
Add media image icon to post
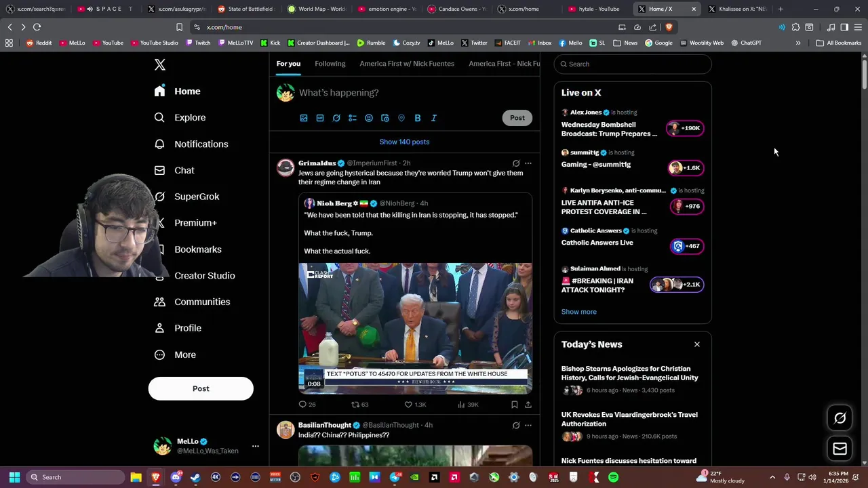pyautogui.click(x=304, y=118)
